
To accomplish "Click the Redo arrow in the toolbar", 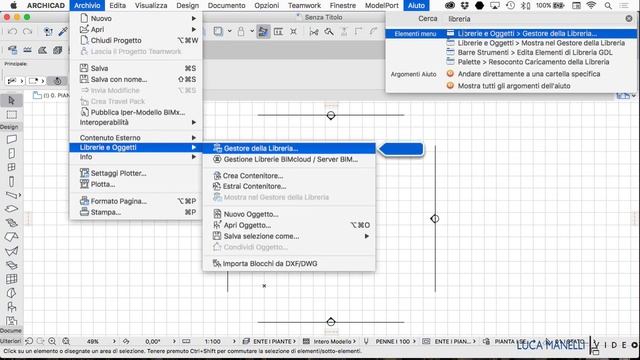I will coord(27,31).
